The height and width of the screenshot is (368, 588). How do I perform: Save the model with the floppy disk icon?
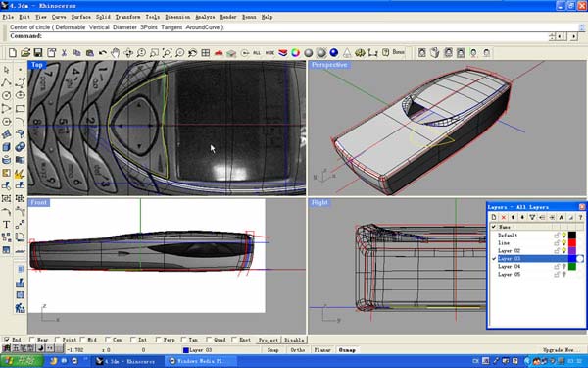[38, 53]
